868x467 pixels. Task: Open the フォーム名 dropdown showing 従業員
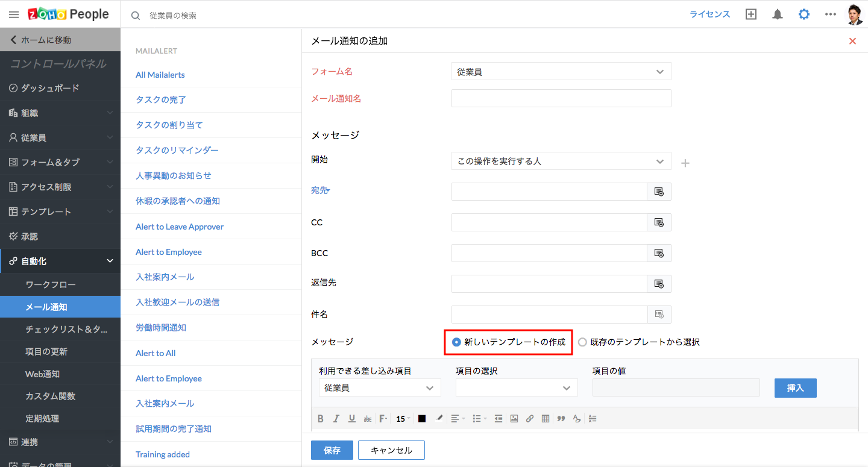click(x=561, y=72)
